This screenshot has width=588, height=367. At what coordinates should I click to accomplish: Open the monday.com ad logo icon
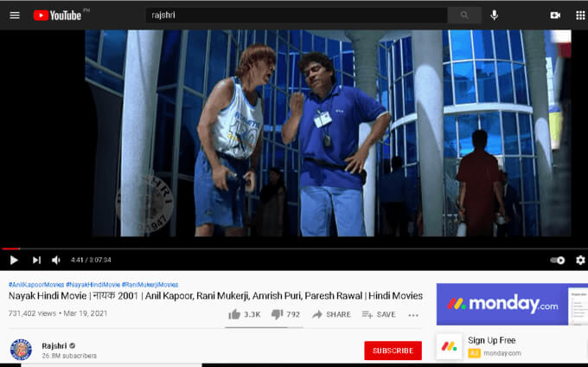pyautogui.click(x=450, y=346)
